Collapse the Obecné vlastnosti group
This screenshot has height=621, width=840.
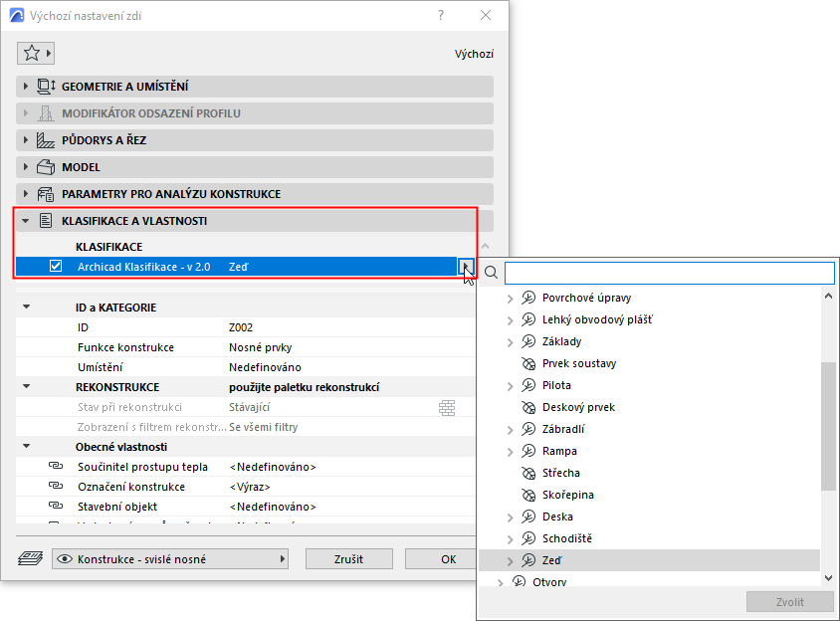coord(26,446)
